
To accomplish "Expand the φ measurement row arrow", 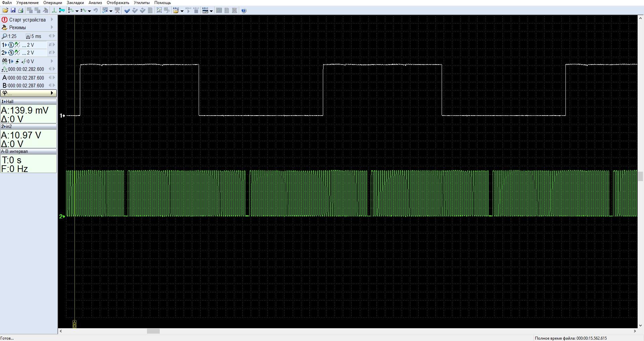I will (52, 93).
